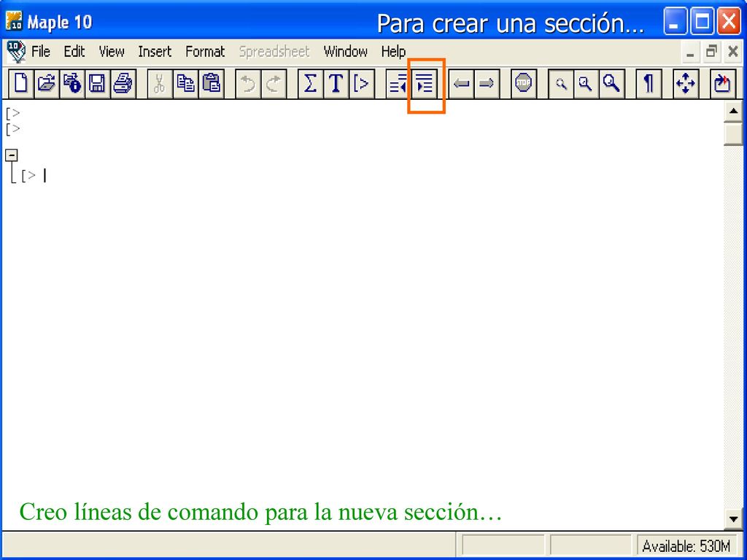
Task: Open a file with the folder icon
Action: click(x=47, y=84)
